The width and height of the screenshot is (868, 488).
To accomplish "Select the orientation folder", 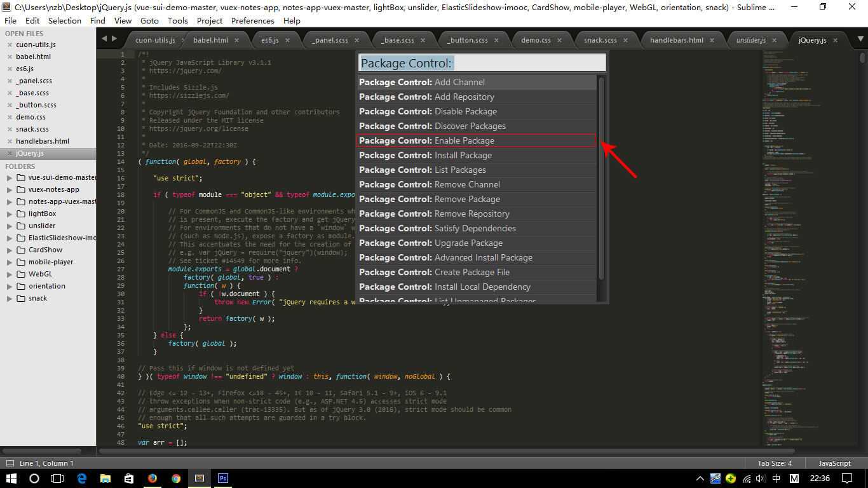I will click(x=48, y=286).
